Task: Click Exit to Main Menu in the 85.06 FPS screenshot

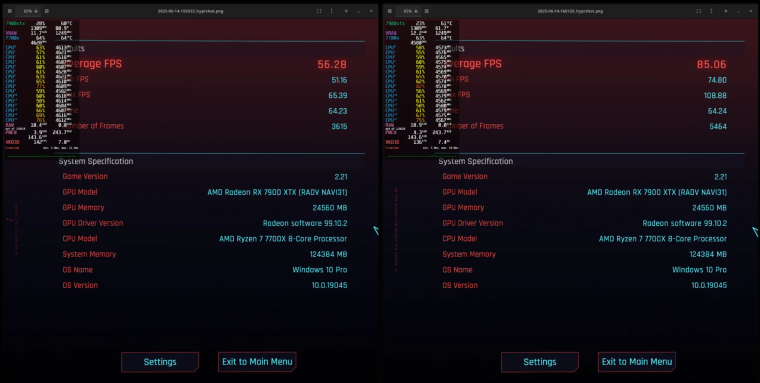Action: (x=637, y=362)
